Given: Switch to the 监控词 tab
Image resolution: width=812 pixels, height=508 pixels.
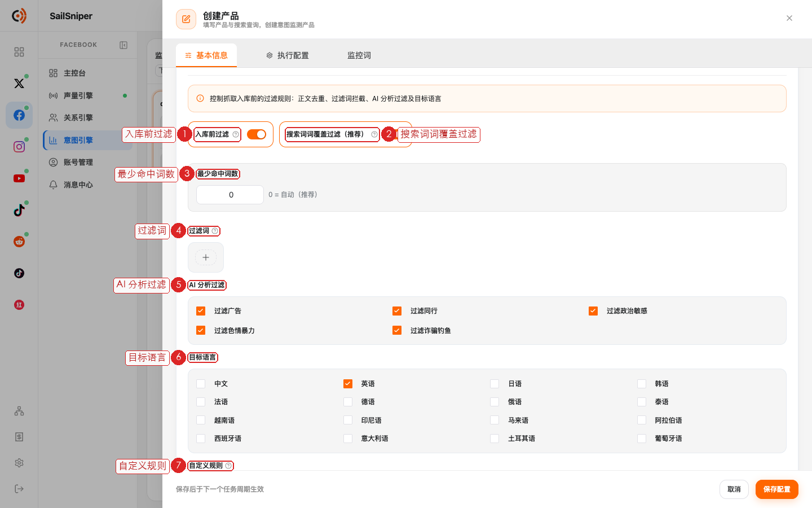Looking at the screenshot, I should [x=359, y=55].
